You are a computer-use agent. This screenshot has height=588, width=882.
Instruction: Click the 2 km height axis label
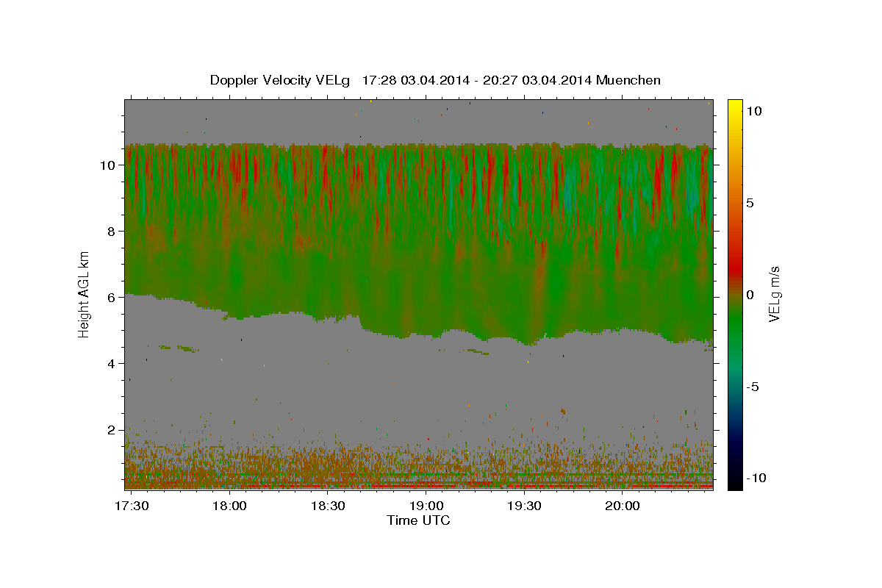click(x=110, y=430)
